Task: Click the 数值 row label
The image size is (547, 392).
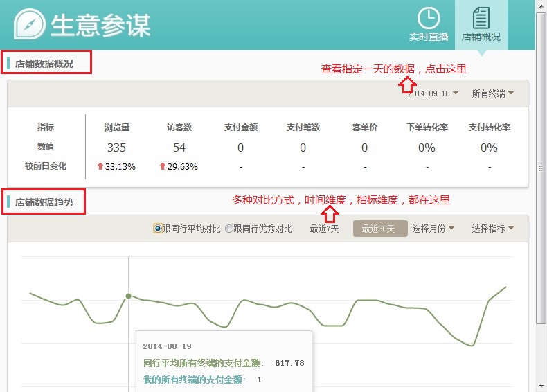Action: (x=45, y=147)
